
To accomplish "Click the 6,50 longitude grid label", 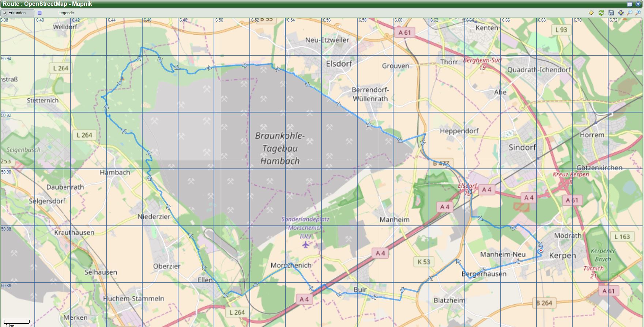I will coord(219,20).
